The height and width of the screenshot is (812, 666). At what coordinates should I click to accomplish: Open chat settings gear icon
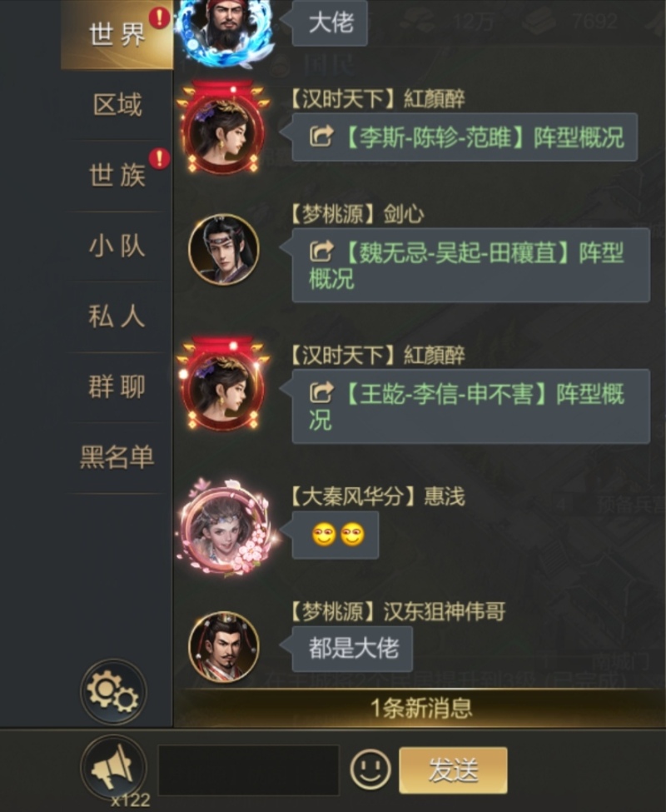[x=113, y=691]
